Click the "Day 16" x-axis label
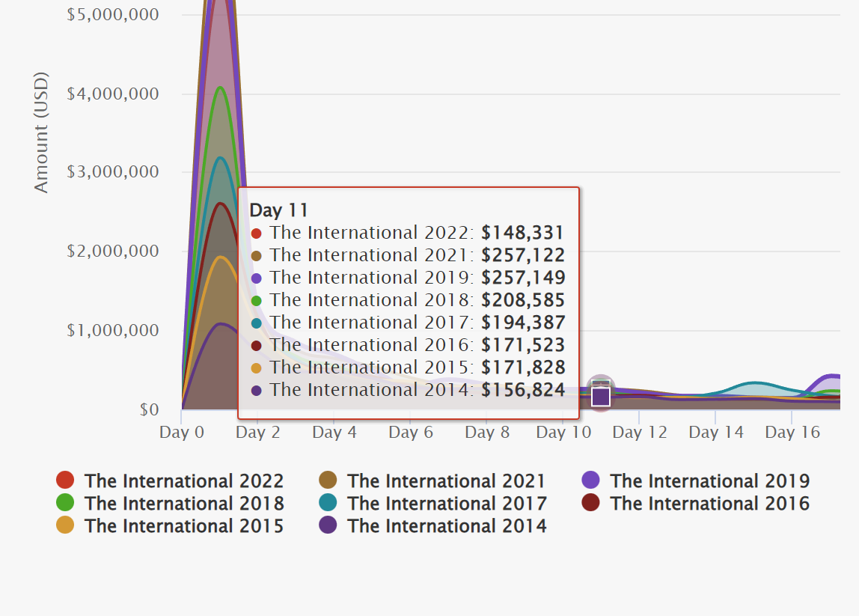 [x=792, y=433]
